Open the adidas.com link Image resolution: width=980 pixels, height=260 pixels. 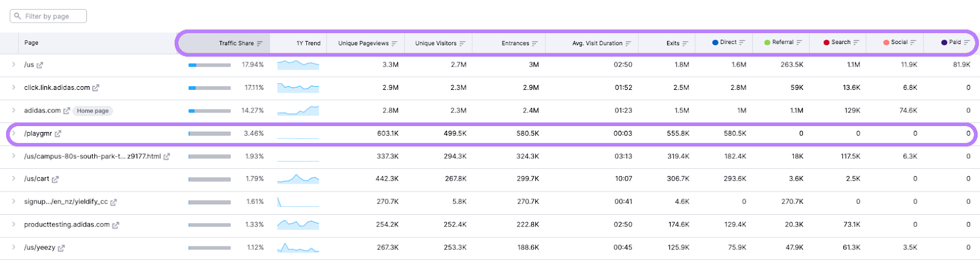pos(42,110)
